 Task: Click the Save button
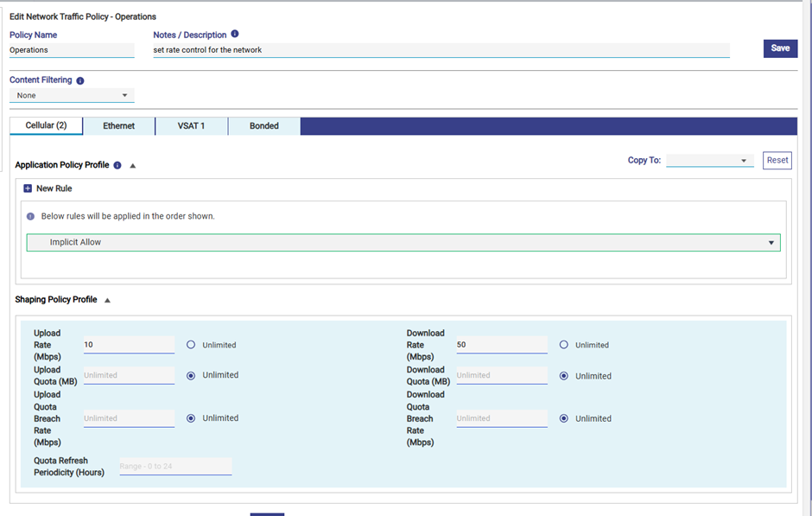pyautogui.click(x=779, y=48)
